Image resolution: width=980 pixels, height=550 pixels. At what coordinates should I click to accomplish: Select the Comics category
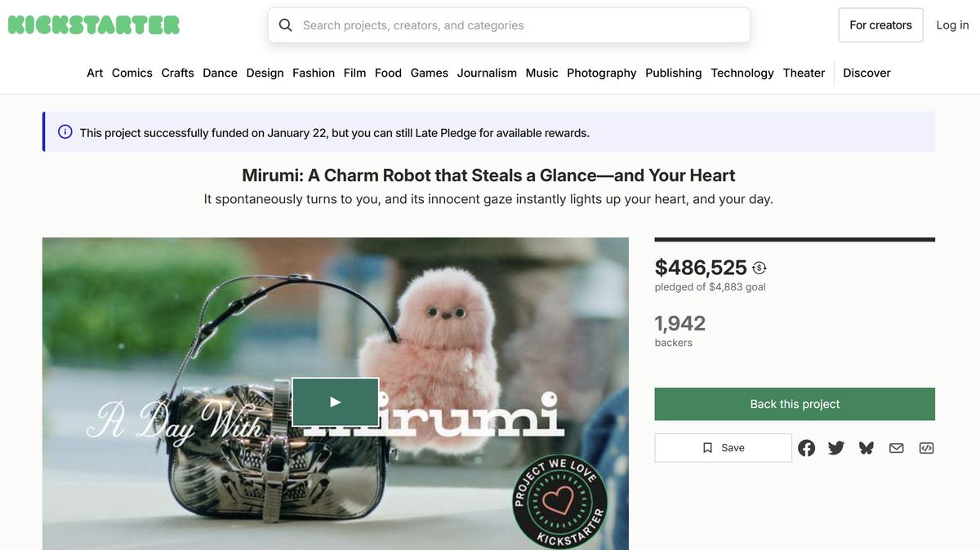pos(132,73)
